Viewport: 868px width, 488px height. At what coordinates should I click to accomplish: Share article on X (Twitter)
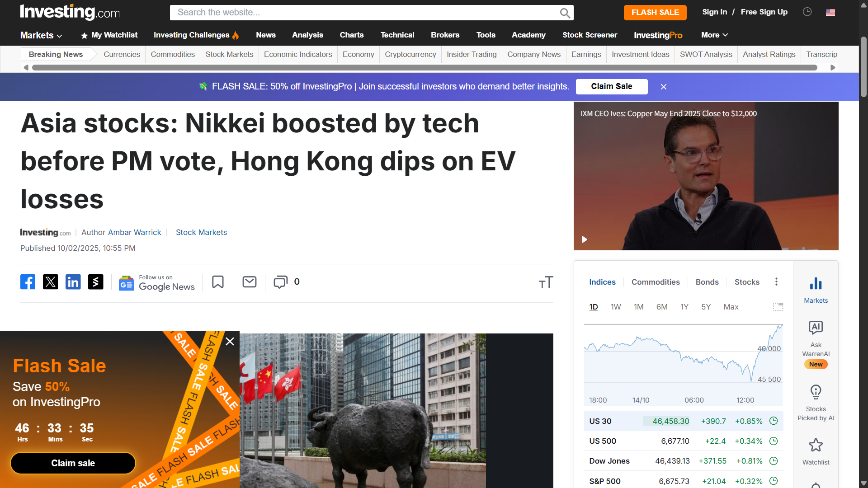click(x=50, y=282)
